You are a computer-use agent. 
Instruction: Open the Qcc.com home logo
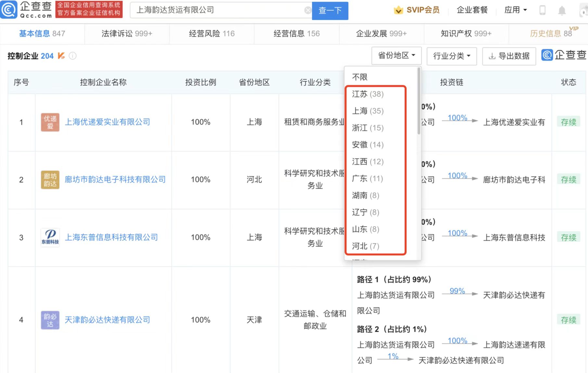[27, 10]
